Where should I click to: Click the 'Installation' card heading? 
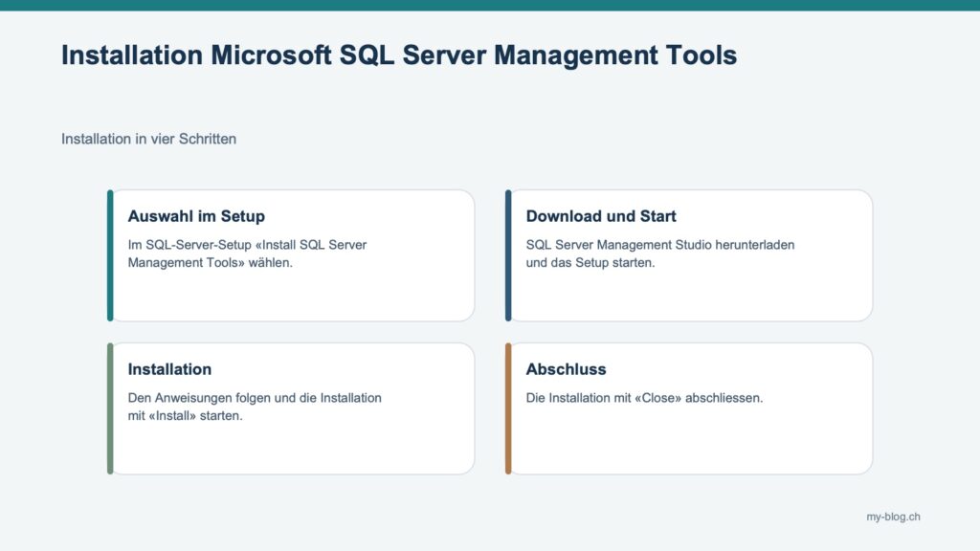pos(169,369)
